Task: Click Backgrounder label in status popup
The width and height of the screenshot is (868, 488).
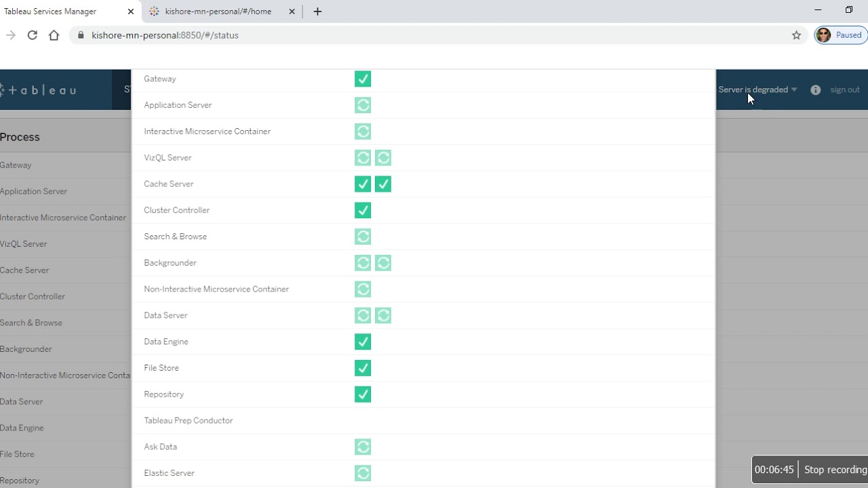Action: [170, 263]
